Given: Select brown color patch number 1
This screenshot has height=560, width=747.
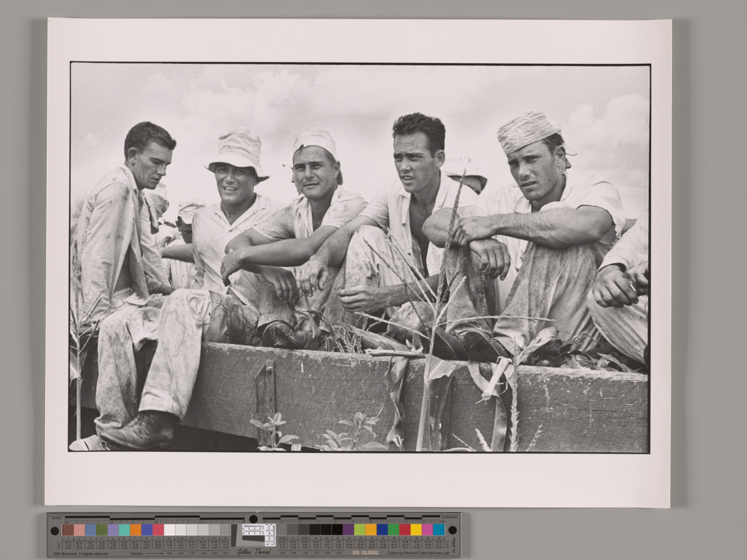Looking at the screenshot, I should pos(68,530).
